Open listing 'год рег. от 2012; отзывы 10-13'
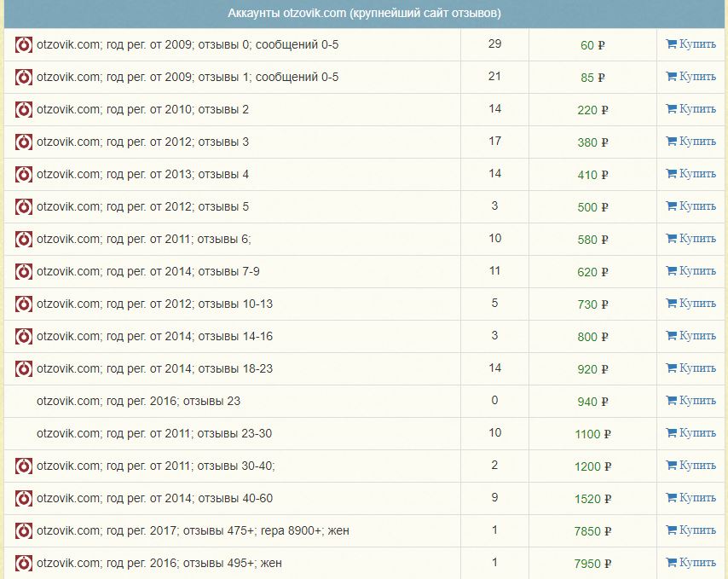The height and width of the screenshot is (579, 728). click(x=154, y=304)
